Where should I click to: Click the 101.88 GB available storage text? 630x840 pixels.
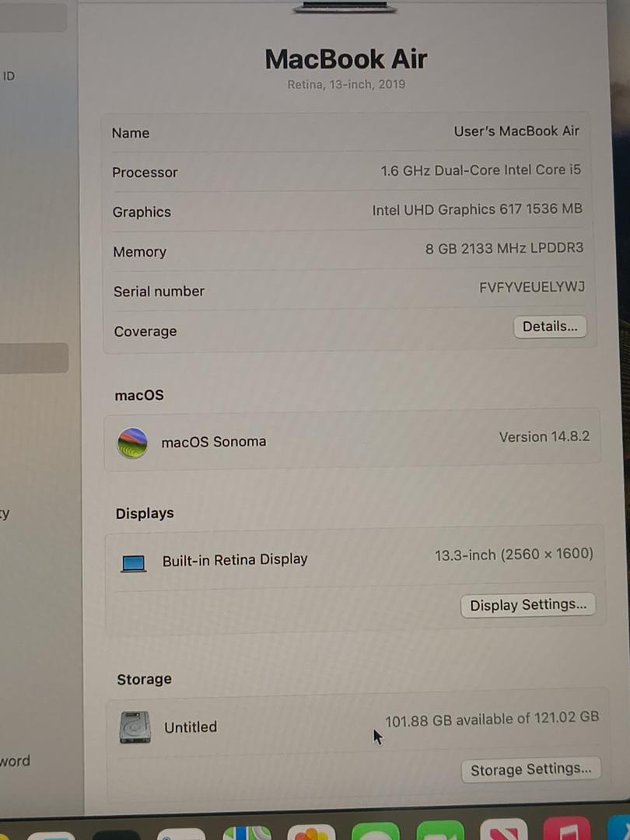point(492,719)
